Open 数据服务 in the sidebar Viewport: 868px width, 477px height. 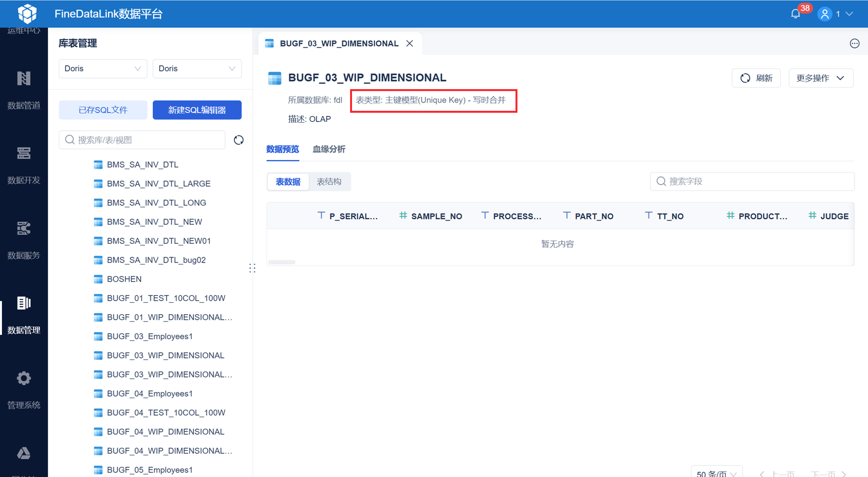click(24, 241)
